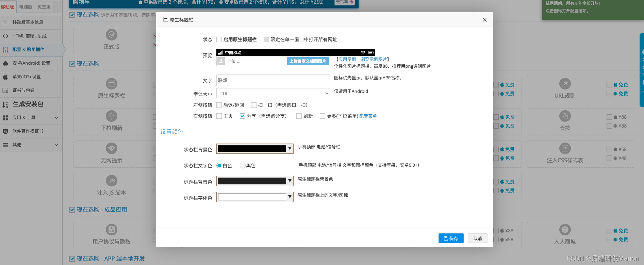
Task: Toggle the 现在选购 - 成品应用 section checkbox
Action: [x=72, y=210]
